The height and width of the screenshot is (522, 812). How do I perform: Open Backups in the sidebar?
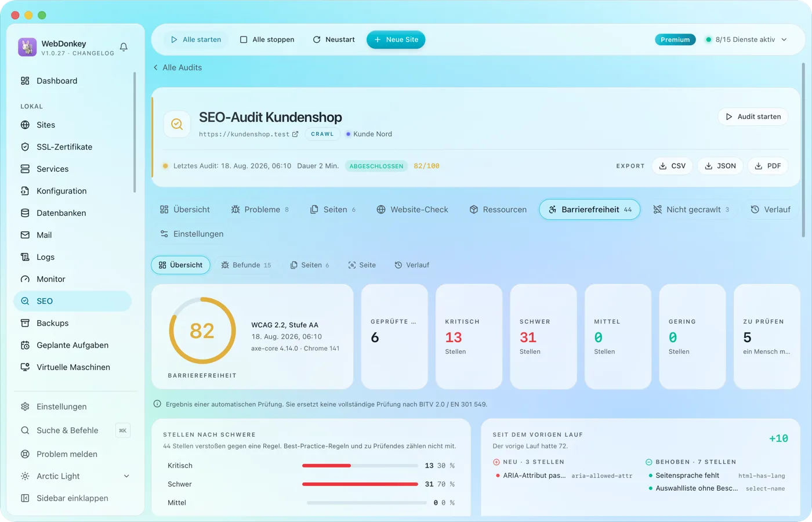(73, 323)
